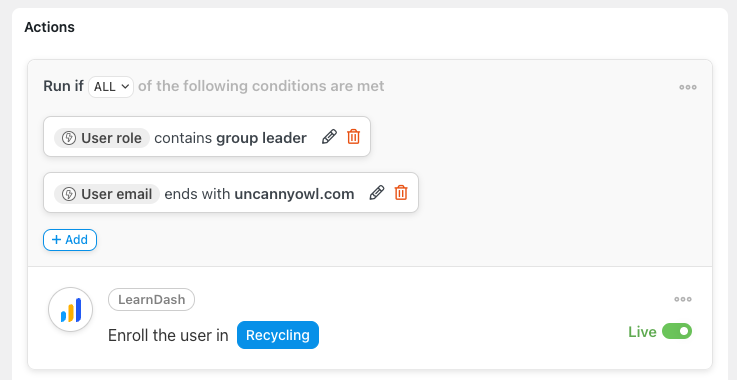The width and height of the screenshot is (737, 380).
Task: Select the User role pill
Action: tap(102, 138)
